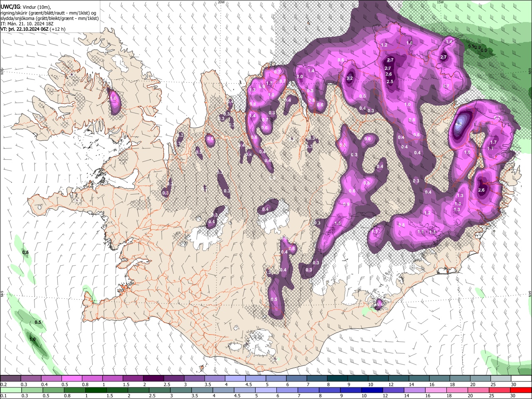Select bottom legend swatch between 0.8 and 1
The width and height of the screenshot is (532, 399).
tap(74, 390)
